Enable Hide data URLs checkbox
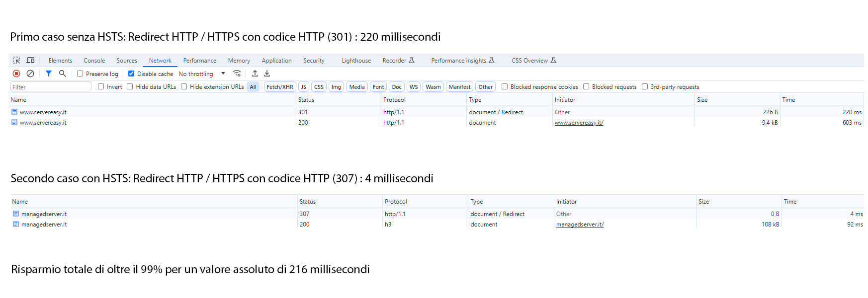 130,86
